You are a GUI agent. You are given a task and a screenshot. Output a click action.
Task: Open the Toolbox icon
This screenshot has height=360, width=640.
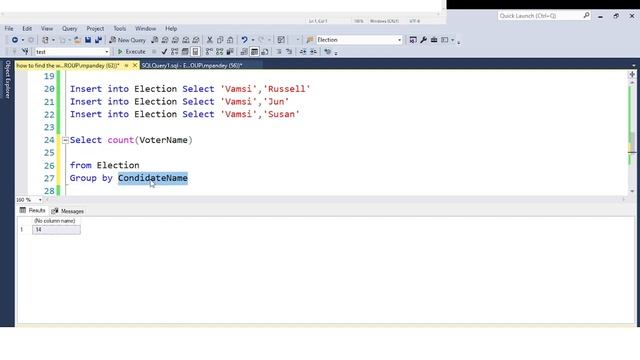click(x=434, y=40)
